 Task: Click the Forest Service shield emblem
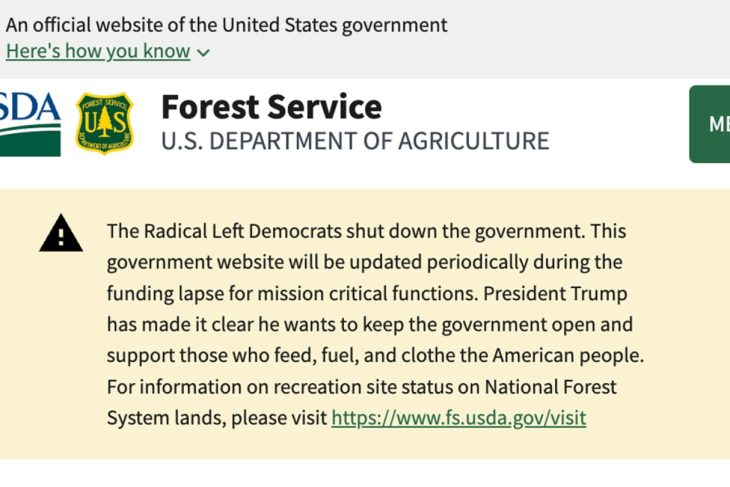pyautogui.click(x=104, y=124)
